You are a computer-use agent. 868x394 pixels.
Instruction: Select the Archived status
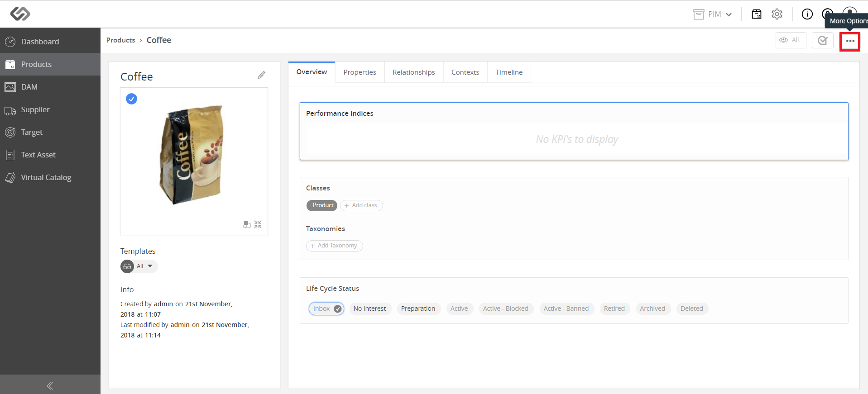tap(652, 309)
